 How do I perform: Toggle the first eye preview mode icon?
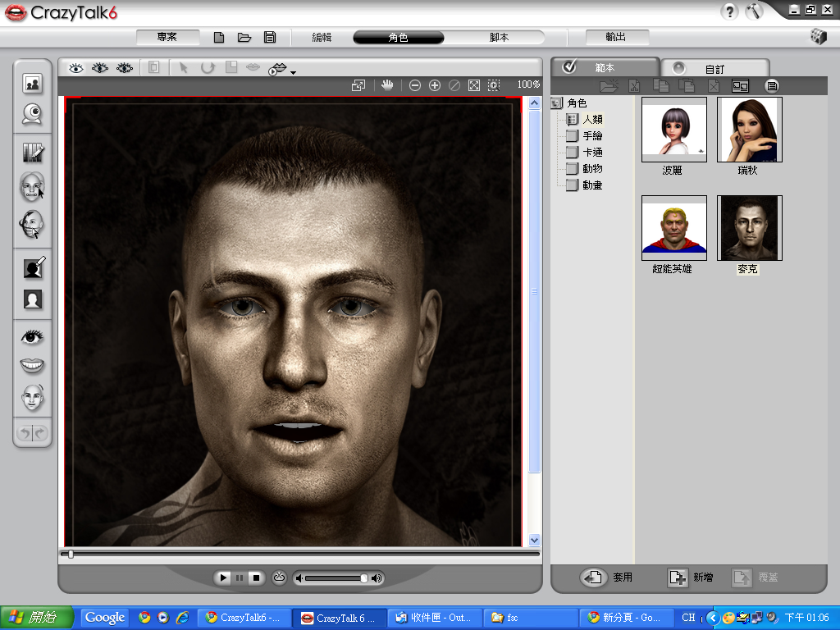(x=76, y=68)
